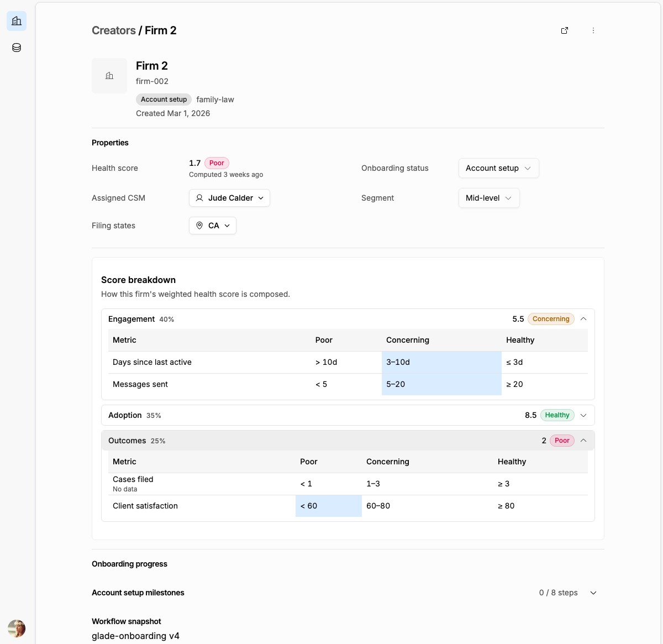This screenshot has width=663, height=644.
Task: Click the highlighted 5–20 cell
Action: click(441, 384)
